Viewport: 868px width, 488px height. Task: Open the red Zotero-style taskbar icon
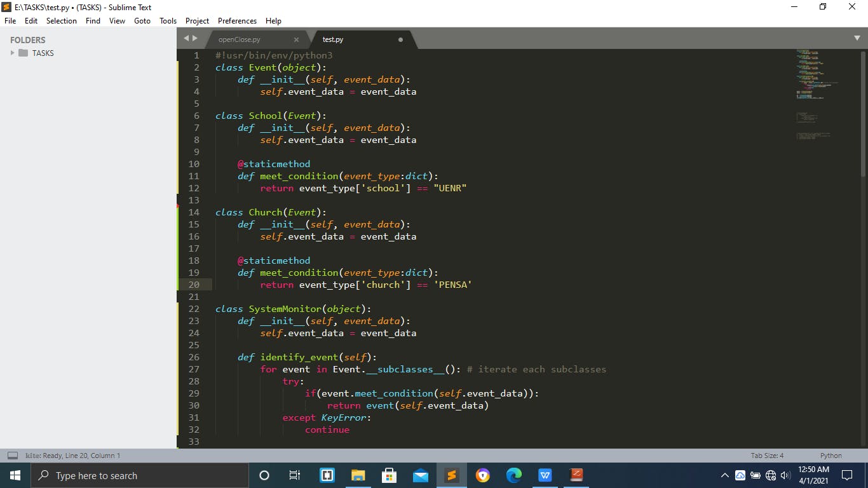tap(576, 475)
